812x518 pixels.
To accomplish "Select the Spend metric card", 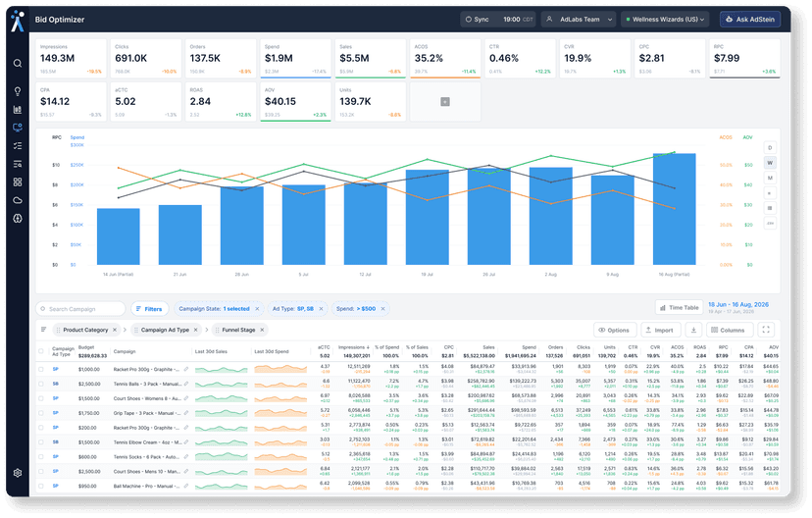I will [x=296, y=59].
